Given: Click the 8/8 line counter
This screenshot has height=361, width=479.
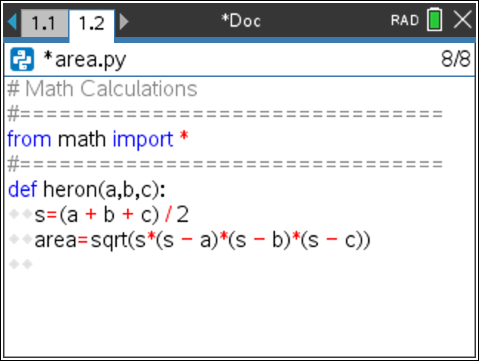Looking at the screenshot, I should coord(456,59).
